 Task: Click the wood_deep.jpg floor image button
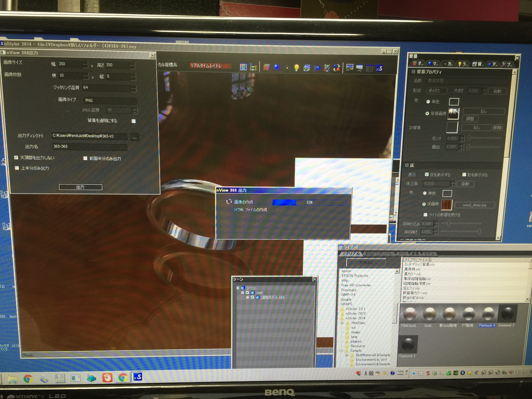point(474,205)
